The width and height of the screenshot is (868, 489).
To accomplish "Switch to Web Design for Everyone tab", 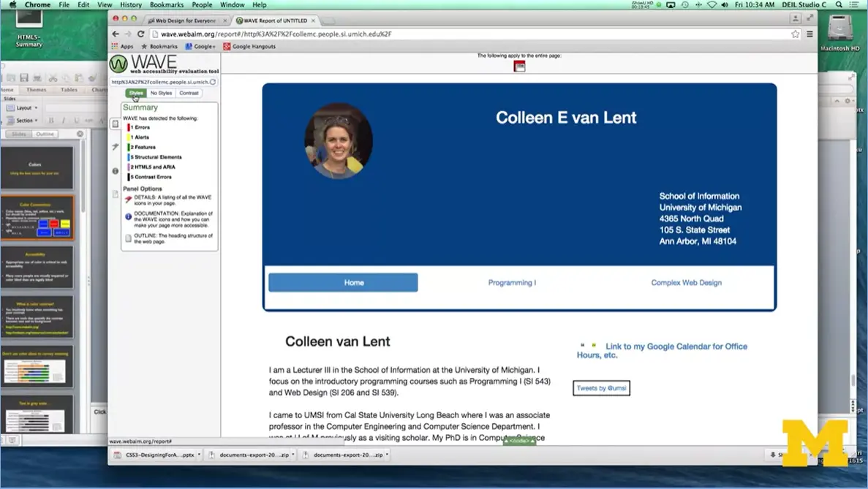I will [x=185, y=20].
